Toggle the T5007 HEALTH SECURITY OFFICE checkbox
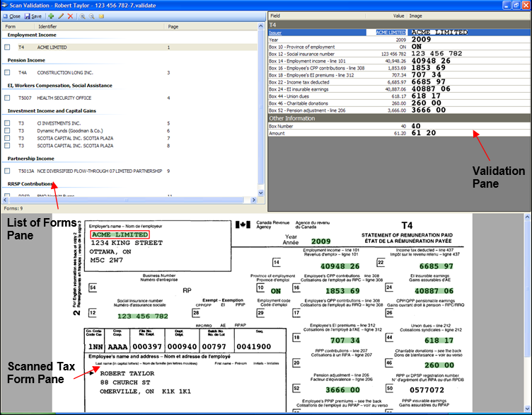Screen dimensions: 532x415 pyautogui.click(x=7, y=98)
